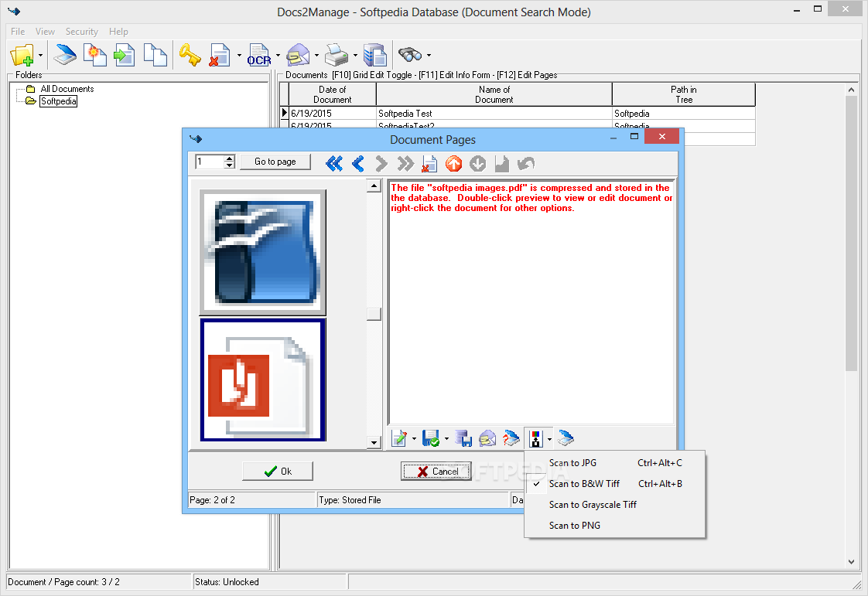Click thumbnail list scroll down arrow
868x596 pixels.
(x=374, y=442)
